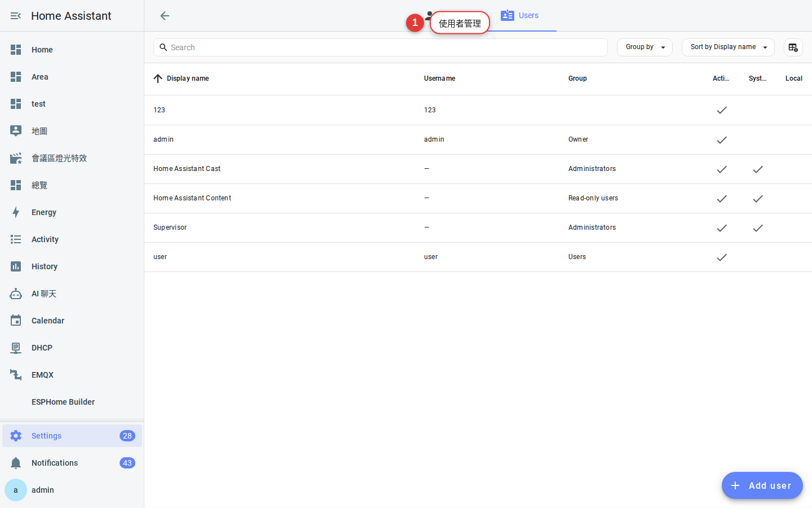Open the Supervisor user row

(478, 227)
